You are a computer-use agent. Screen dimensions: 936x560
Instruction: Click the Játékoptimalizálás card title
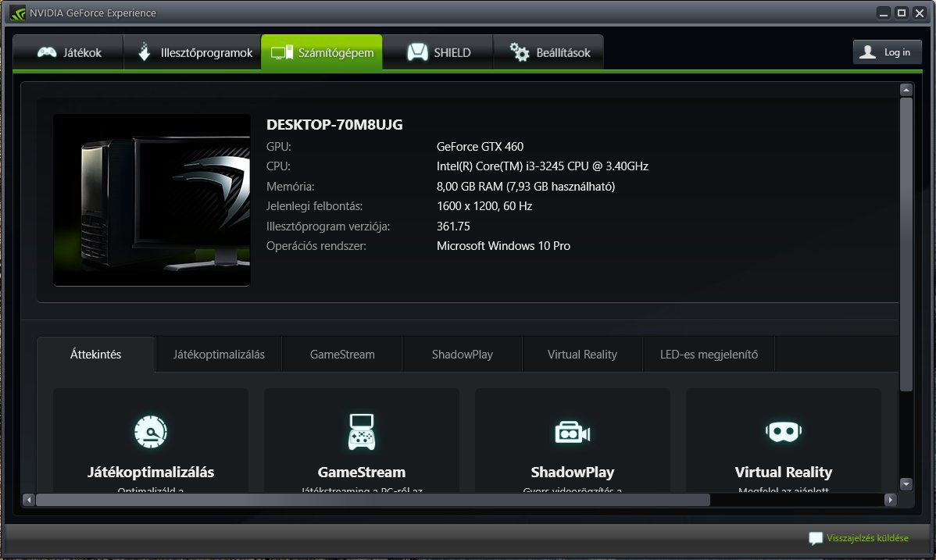(151, 473)
